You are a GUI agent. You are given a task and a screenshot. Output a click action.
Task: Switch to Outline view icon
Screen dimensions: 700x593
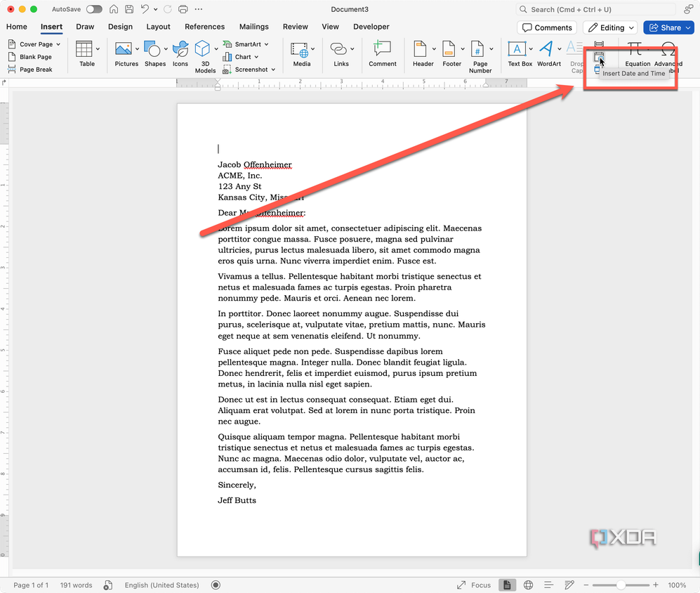(x=548, y=585)
